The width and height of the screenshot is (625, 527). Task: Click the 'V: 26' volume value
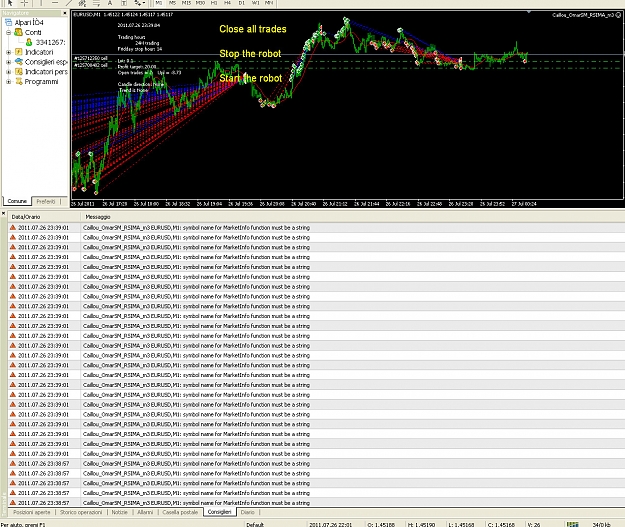(x=534, y=524)
